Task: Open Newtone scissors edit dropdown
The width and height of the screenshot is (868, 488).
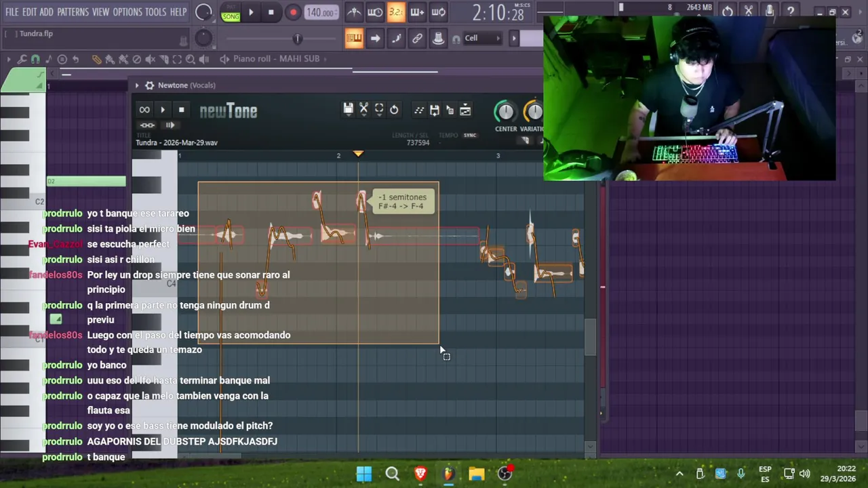Action: pyautogui.click(x=364, y=110)
